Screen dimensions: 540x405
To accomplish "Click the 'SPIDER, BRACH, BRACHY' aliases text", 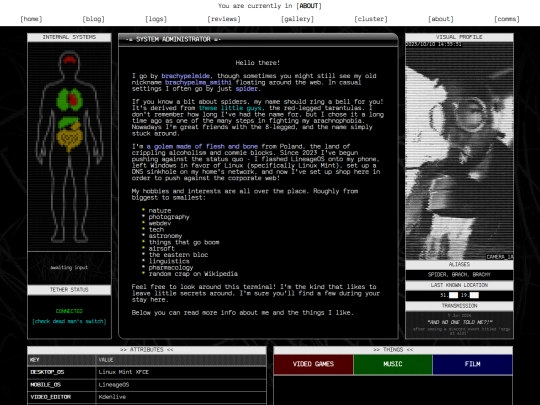I will click(459, 275).
